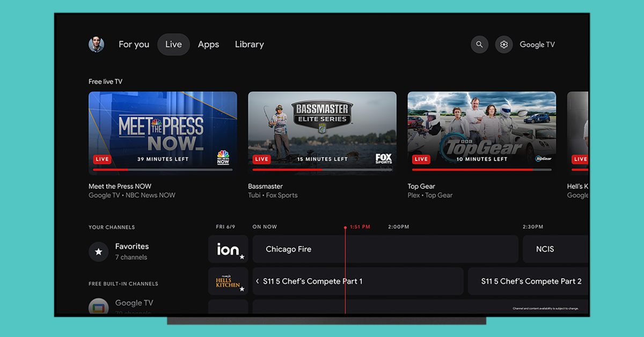Switch to the Apps tab
This screenshot has width=644, height=337.
click(208, 45)
